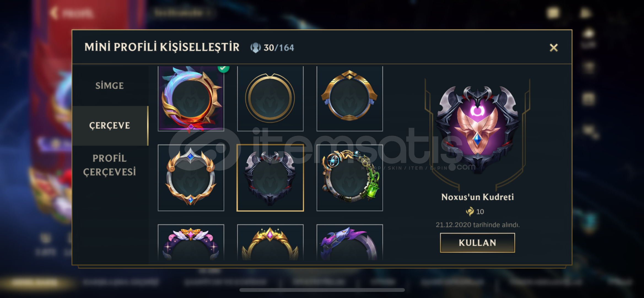Click the blue essence cost icon showing 10
The width and height of the screenshot is (644, 298).
click(470, 212)
